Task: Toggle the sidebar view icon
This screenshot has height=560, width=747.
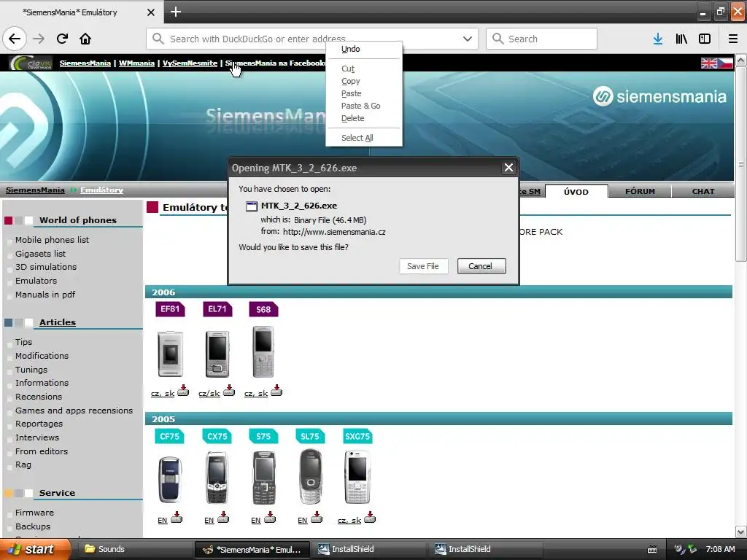Action: tap(705, 39)
